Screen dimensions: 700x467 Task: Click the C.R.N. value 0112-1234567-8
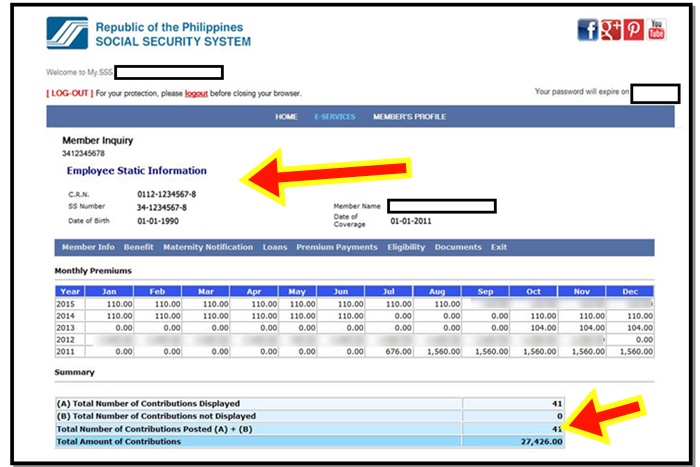pyautogui.click(x=167, y=194)
